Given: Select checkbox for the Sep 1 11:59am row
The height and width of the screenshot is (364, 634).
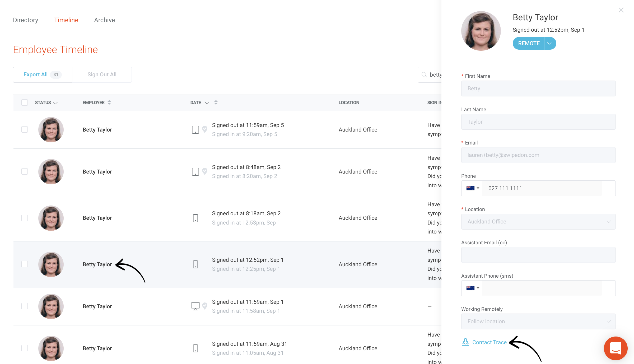Looking at the screenshot, I should pyautogui.click(x=25, y=306).
